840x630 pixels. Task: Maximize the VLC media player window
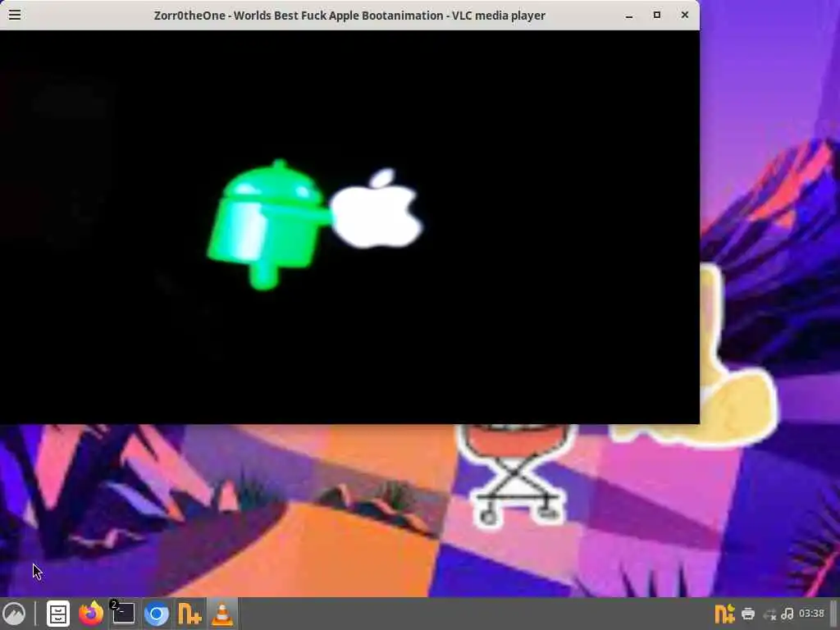657,15
